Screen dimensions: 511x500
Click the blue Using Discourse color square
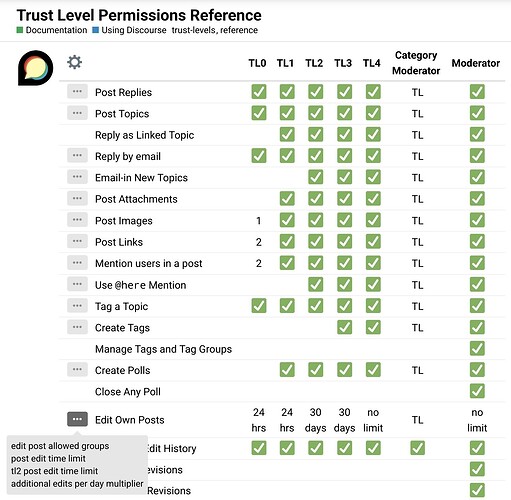pos(96,30)
